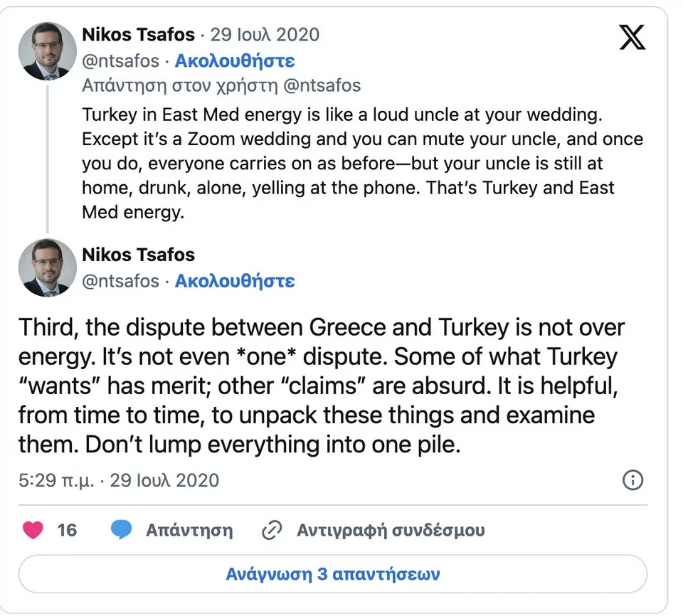Click Ακολουθήστε on the first tweet
The height and width of the screenshot is (616, 683).
[x=235, y=60]
